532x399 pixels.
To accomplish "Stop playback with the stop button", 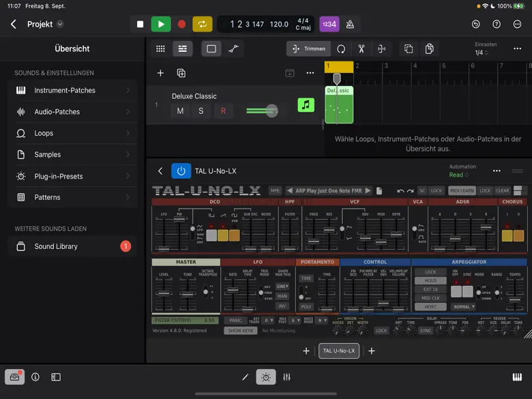I will coord(140,24).
